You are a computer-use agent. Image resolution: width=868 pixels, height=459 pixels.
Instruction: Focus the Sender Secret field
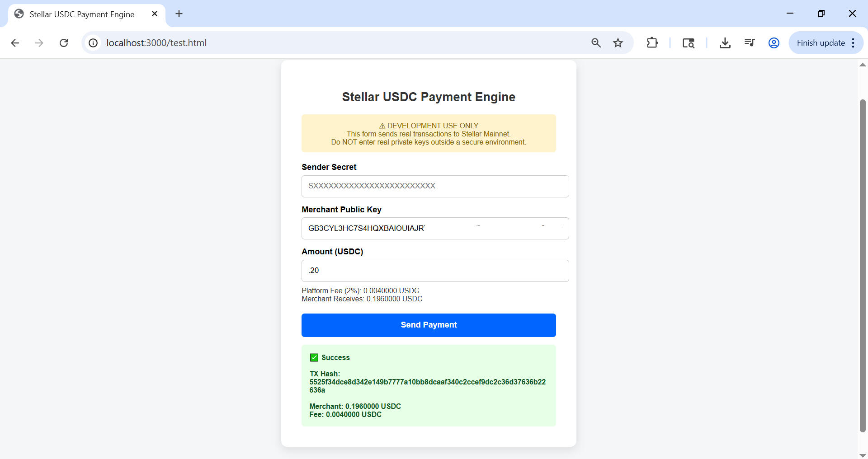435,186
